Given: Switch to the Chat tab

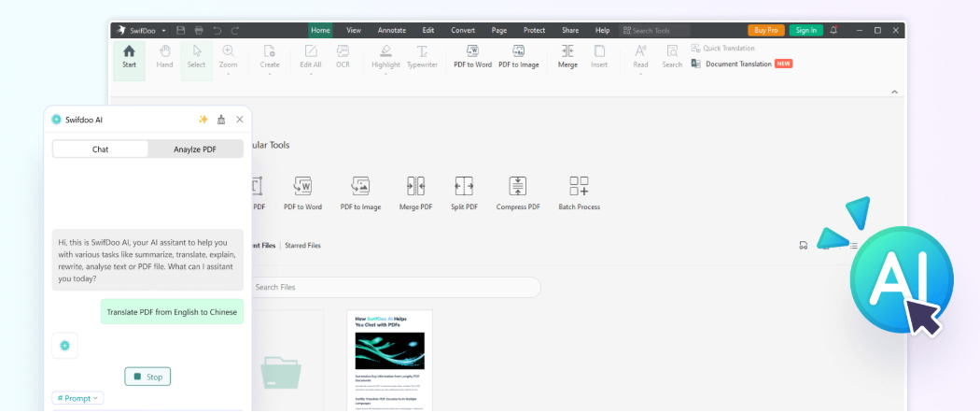Looking at the screenshot, I should 101,149.
